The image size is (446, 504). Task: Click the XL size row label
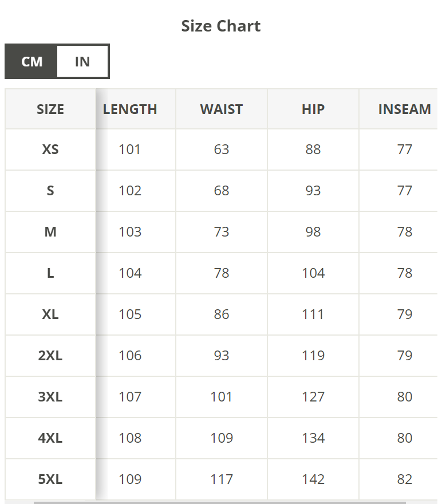coord(50,314)
